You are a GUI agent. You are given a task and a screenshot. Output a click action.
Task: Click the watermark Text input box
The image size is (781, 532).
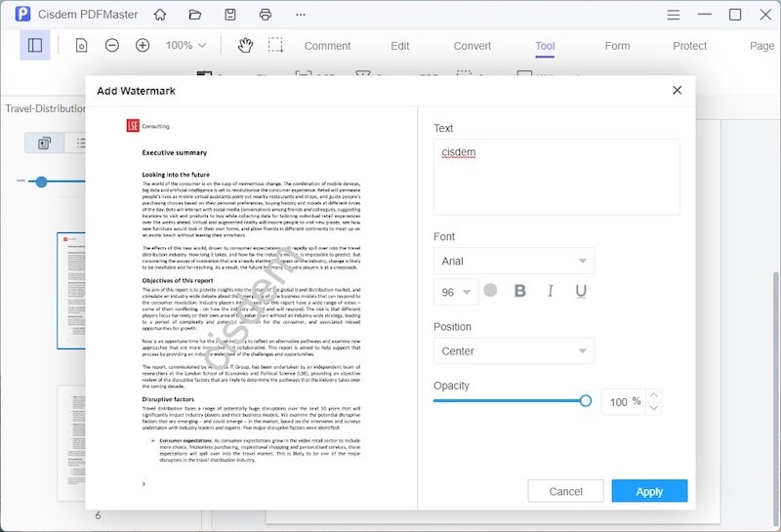pos(556,178)
